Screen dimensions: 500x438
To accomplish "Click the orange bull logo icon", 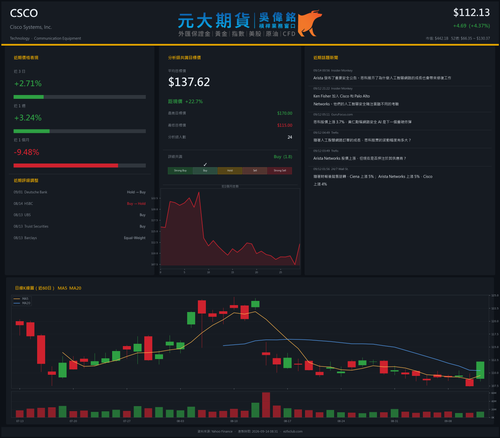I will pyautogui.click(x=309, y=23).
